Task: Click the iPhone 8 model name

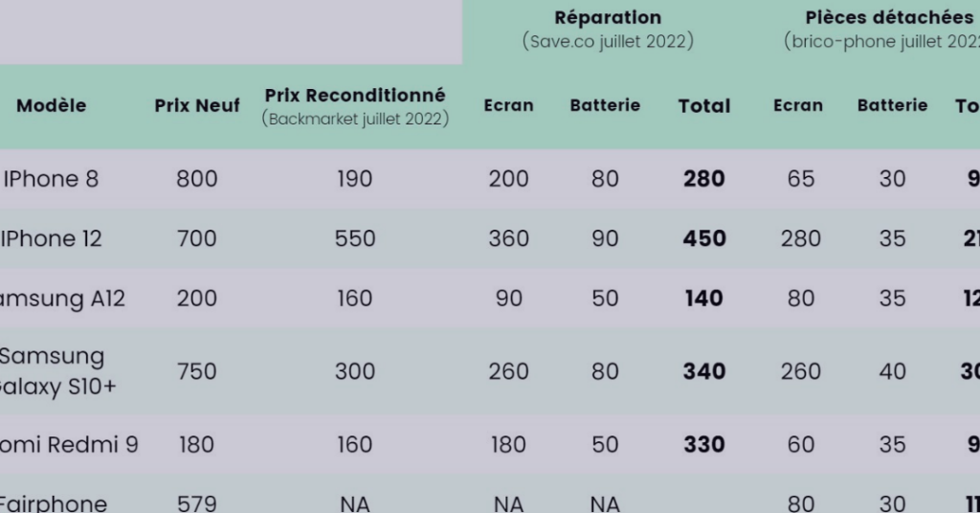Action: click(50, 179)
